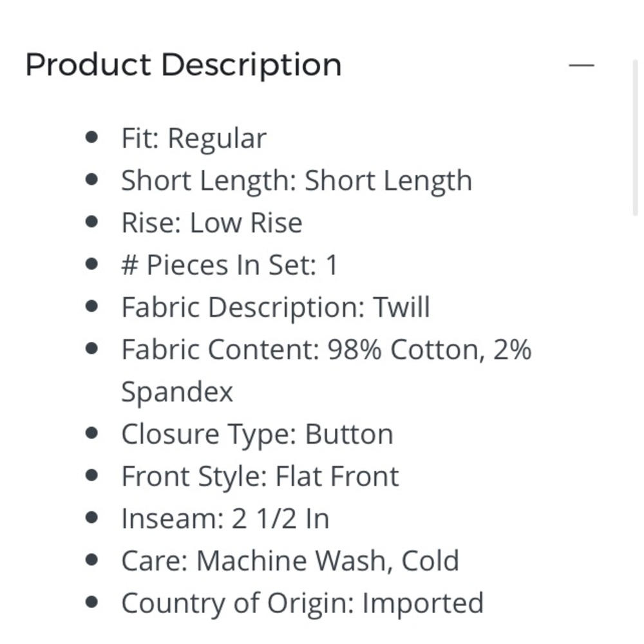Click the bullet beside Country of Origin
Viewport: 644px width, 644px height.
tap(91, 603)
